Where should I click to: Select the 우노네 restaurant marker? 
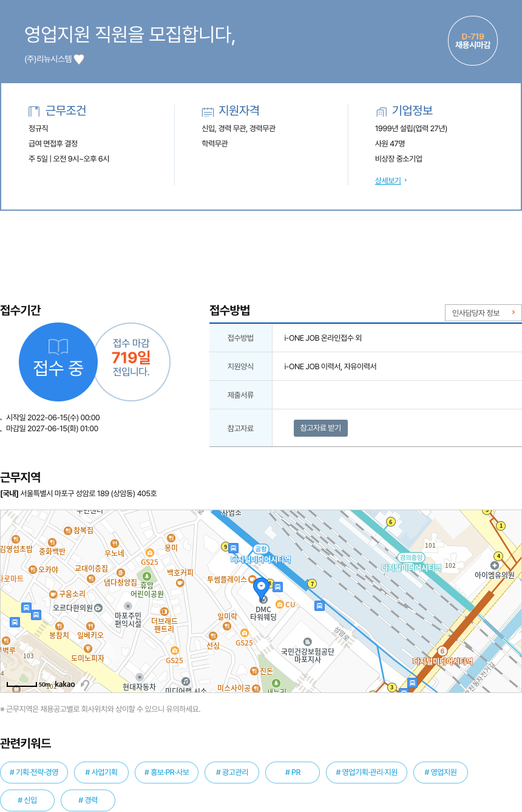tap(115, 544)
